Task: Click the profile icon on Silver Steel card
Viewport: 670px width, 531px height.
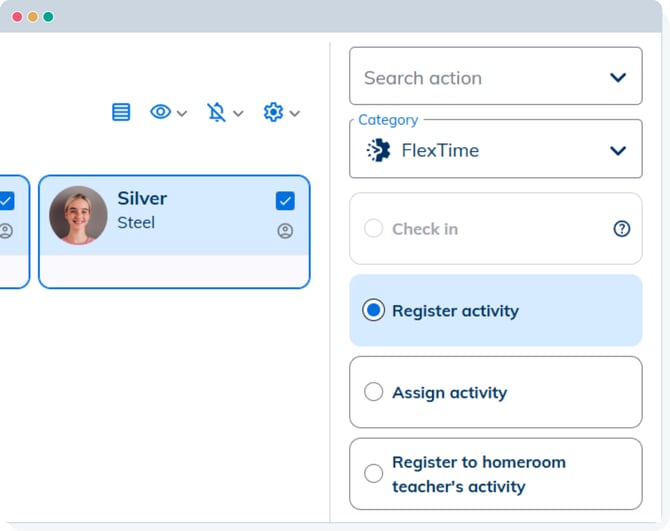Action: pos(285,231)
